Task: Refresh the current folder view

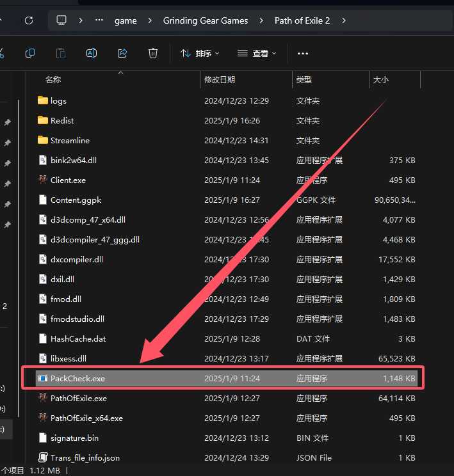Action: tap(29, 20)
